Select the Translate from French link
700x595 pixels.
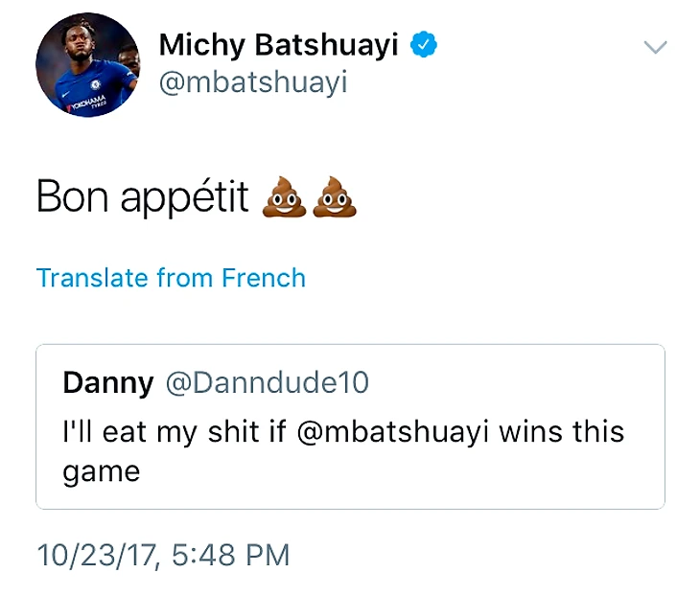coord(171,278)
